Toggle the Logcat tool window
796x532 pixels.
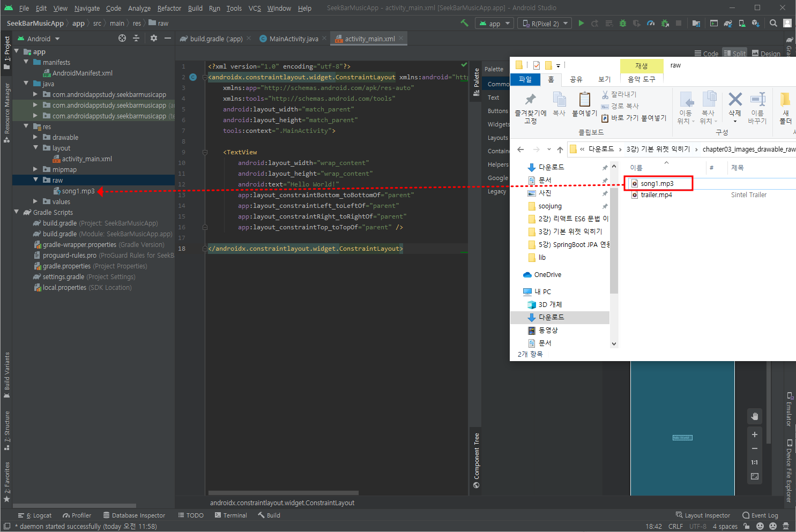tap(35, 515)
